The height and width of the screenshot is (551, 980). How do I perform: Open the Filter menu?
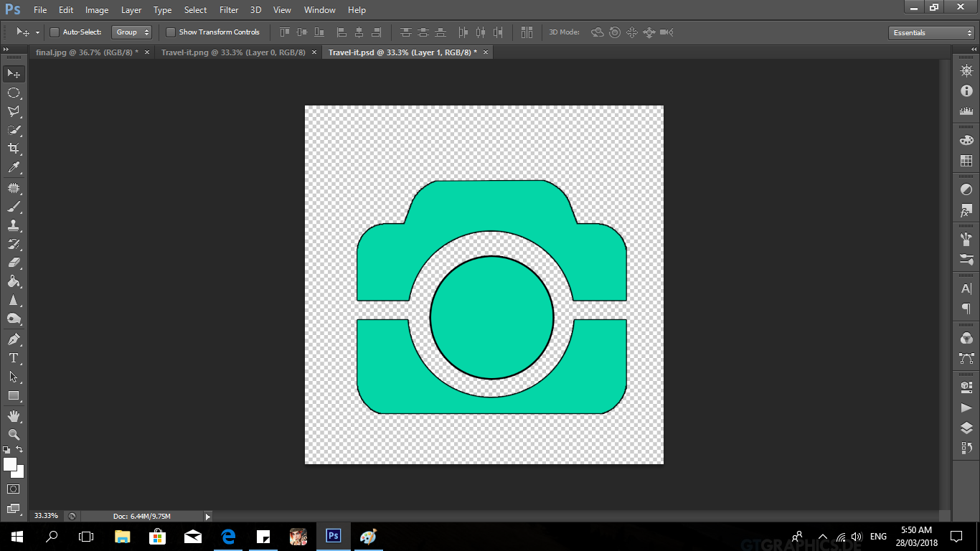pyautogui.click(x=229, y=10)
